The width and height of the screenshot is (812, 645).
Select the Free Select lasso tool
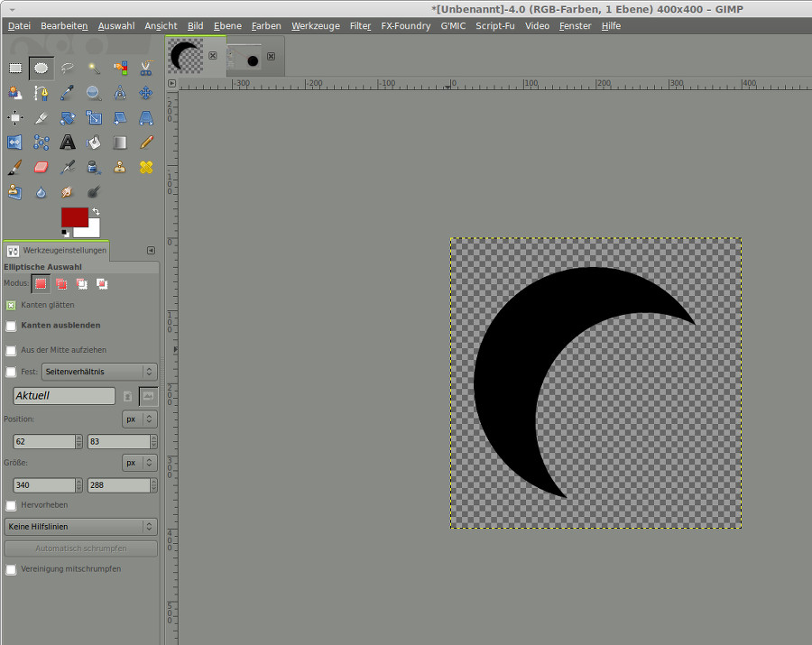[x=68, y=68]
